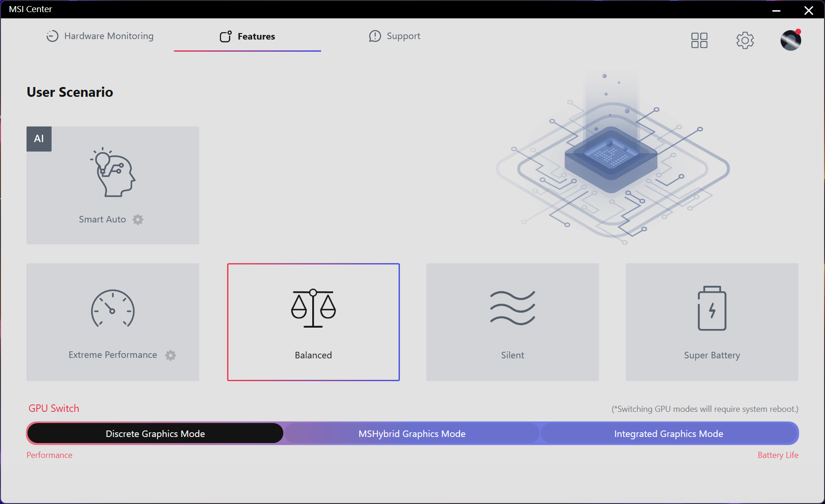The width and height of the screenshot is (825, 504).
Task: Open MSI Center settings gear
Action: pyautogui.click(x=745, y=40)
